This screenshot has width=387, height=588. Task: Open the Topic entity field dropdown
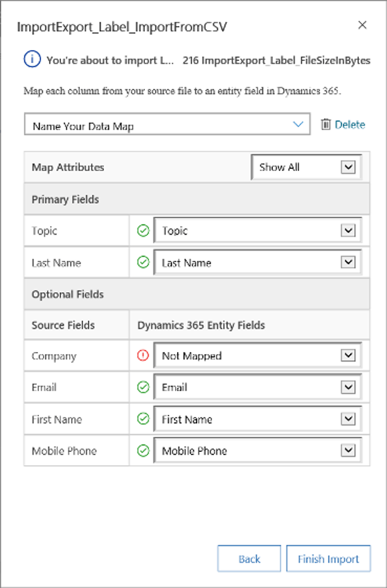point(349,230)
